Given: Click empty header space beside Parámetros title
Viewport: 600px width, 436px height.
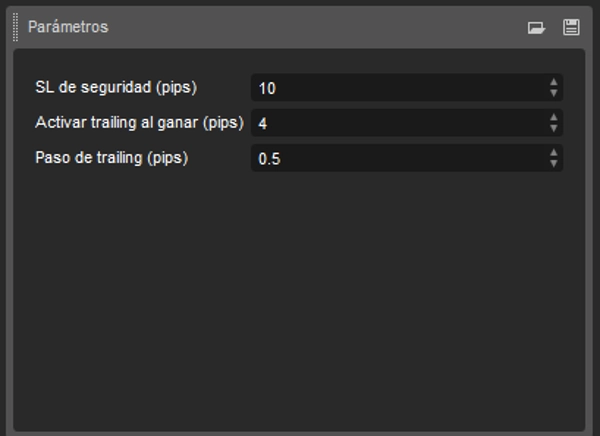Looking at the screenshot, I should pos(300,28).
